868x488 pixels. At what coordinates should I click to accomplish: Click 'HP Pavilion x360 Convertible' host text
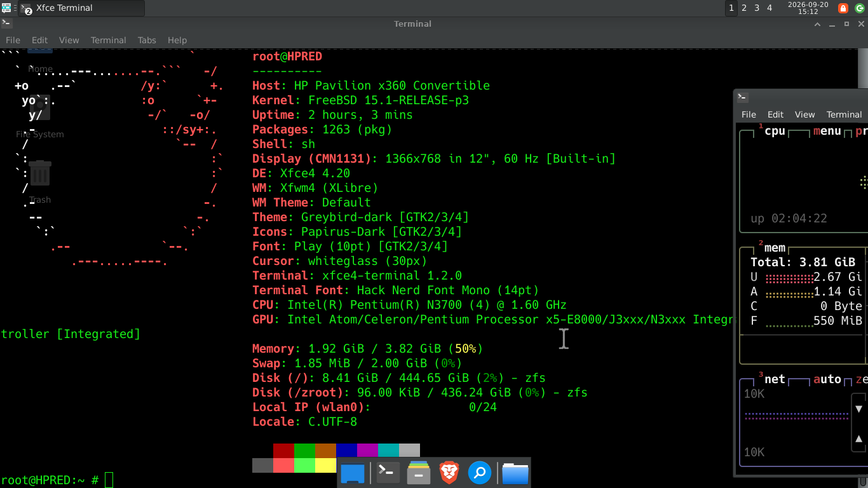[392, 85]
